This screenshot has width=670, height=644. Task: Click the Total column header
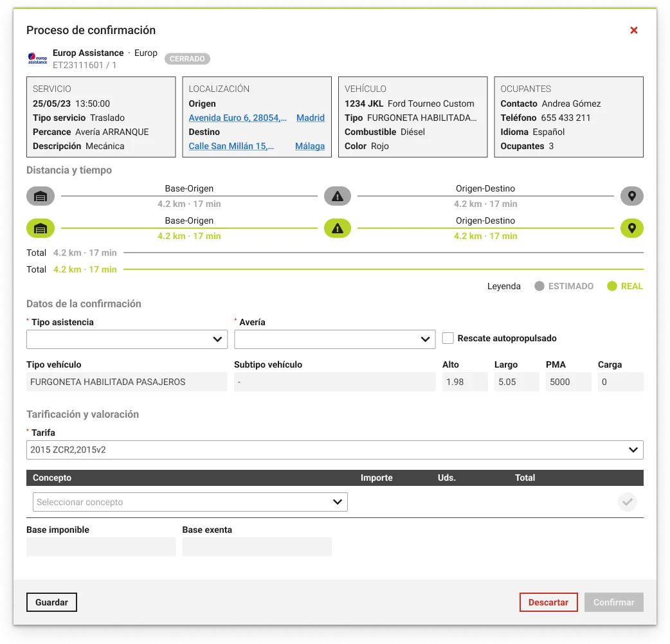coord(525,478)
